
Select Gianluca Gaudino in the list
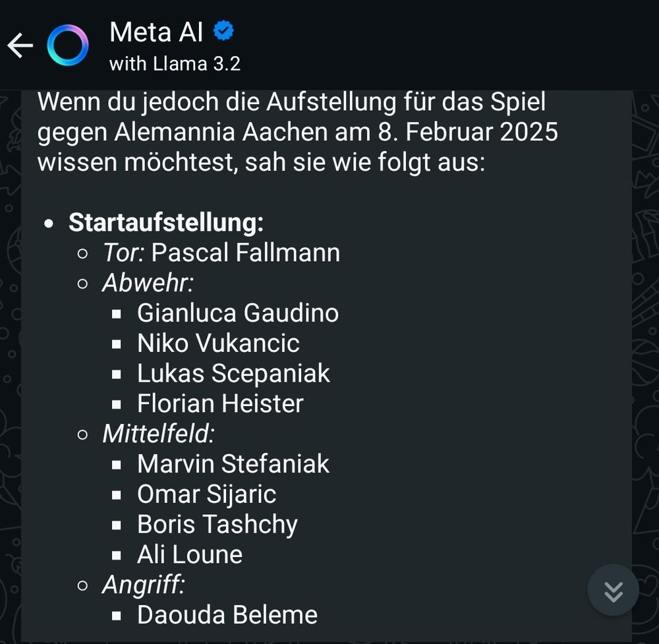click(238, 312)
